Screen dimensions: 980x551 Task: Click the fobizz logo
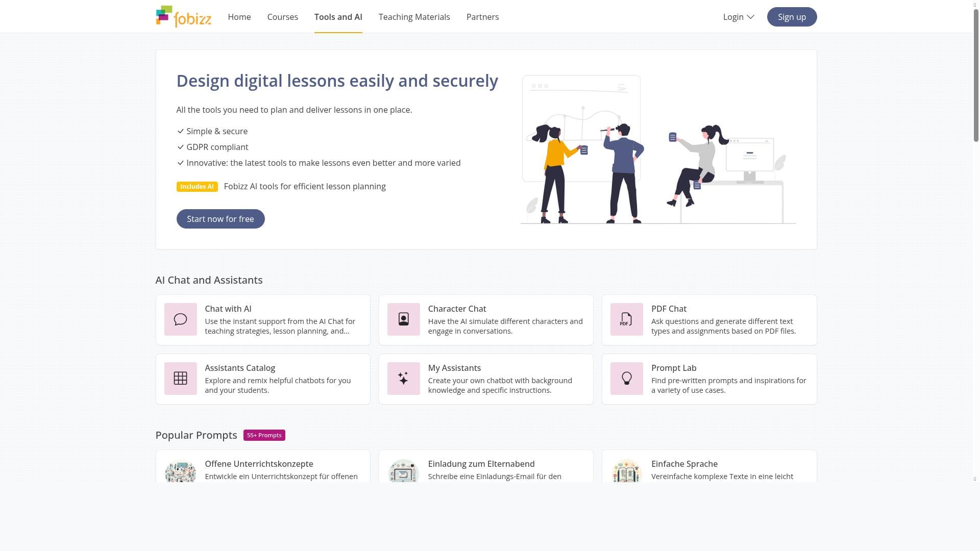coord(183,16)
